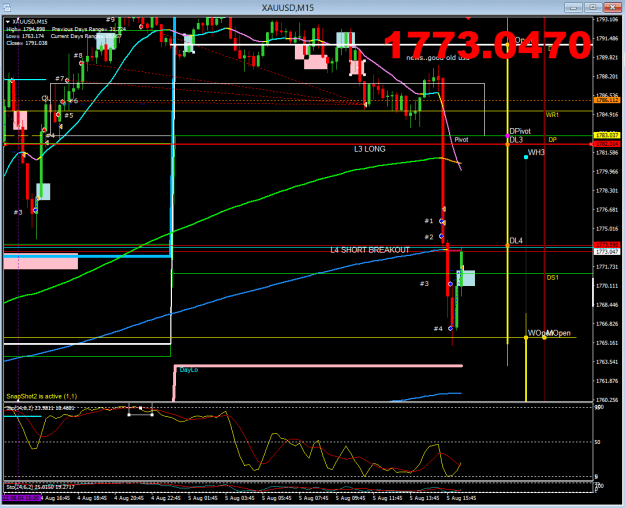The height and width of the screenshot is (508, 625).
Task: Select the DS1 level label
Action: tap(552, 278)
